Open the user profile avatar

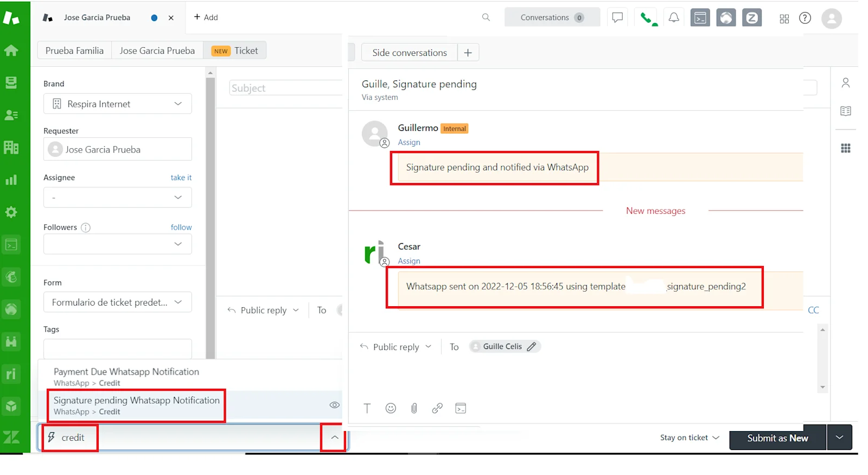coord(832,18)
